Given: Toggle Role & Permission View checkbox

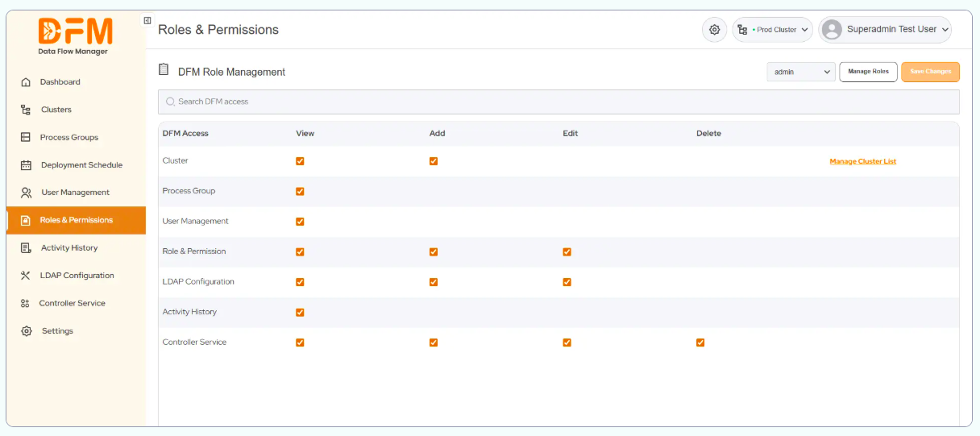Looking at the screenshot, I should click(300, 252).
